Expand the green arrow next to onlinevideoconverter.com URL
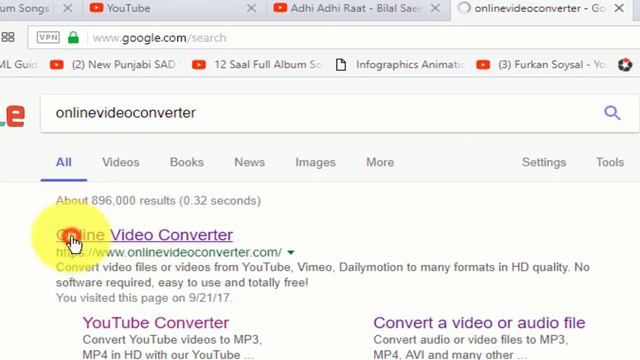 pos(291,253)
